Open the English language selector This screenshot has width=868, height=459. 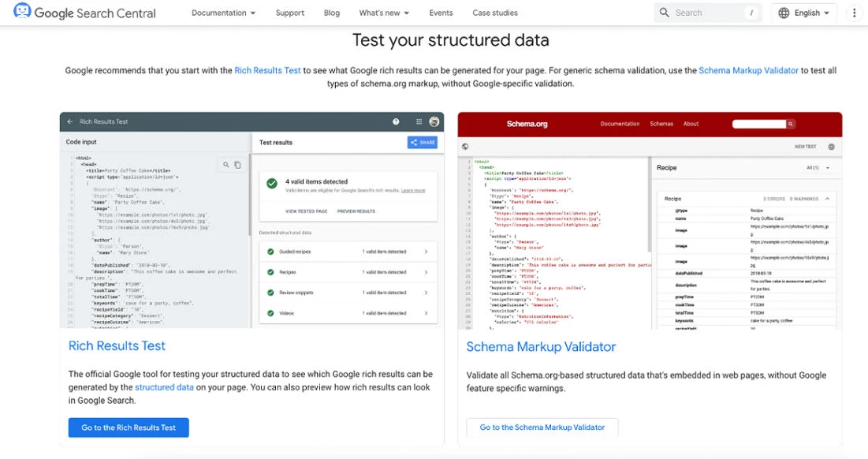click(x=804, y=13)
